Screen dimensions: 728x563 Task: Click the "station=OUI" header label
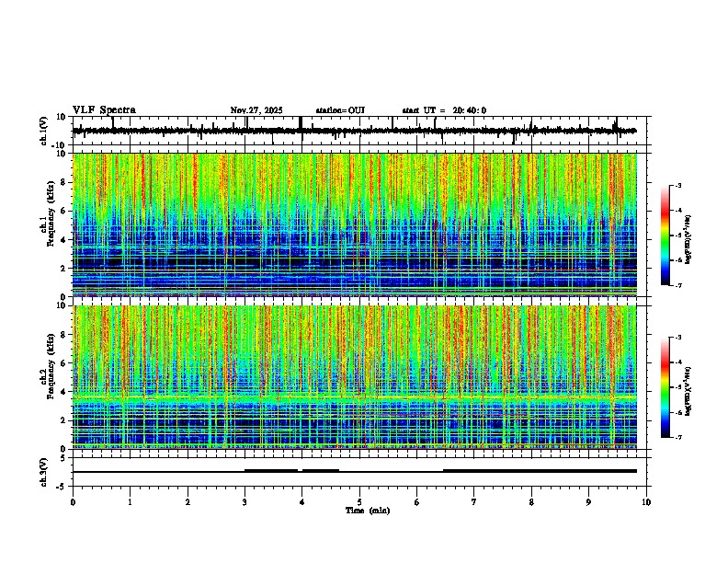(340, 110)
